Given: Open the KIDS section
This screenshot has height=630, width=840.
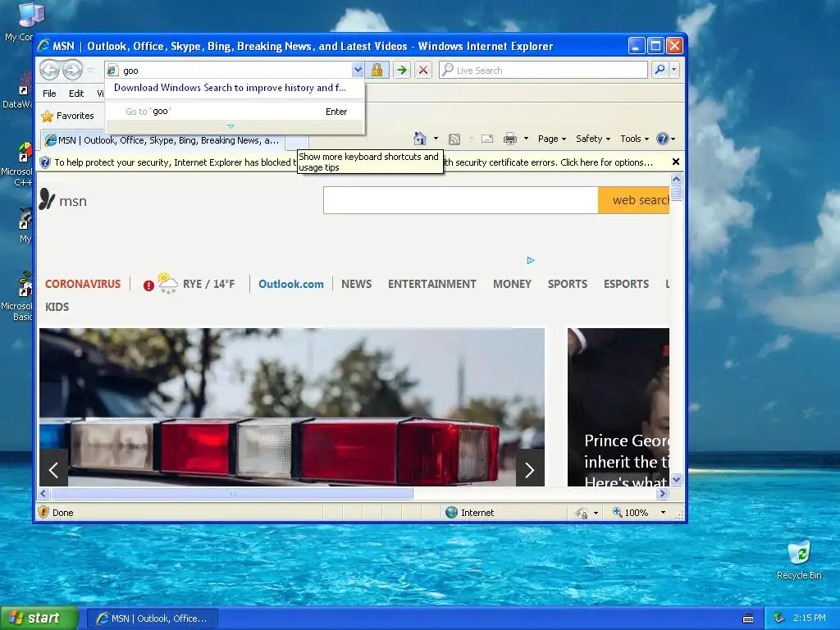Looking at the screenshot, I should click(57, 307).
